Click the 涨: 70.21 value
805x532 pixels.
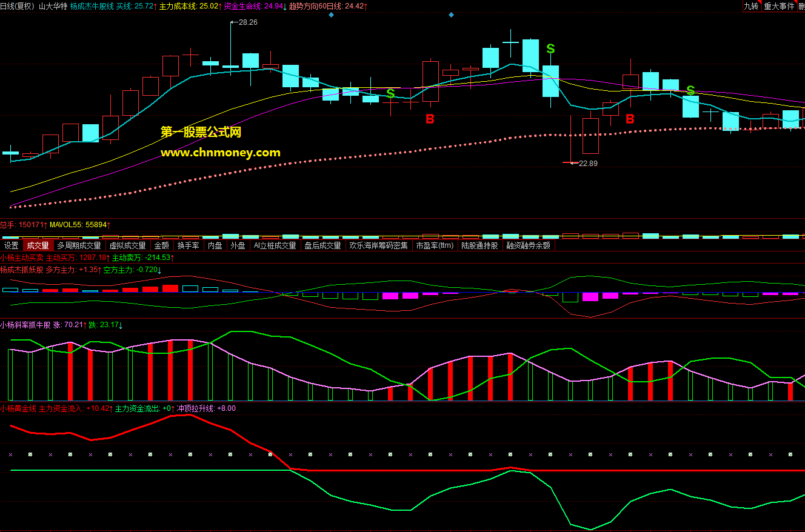pos(70,325)
